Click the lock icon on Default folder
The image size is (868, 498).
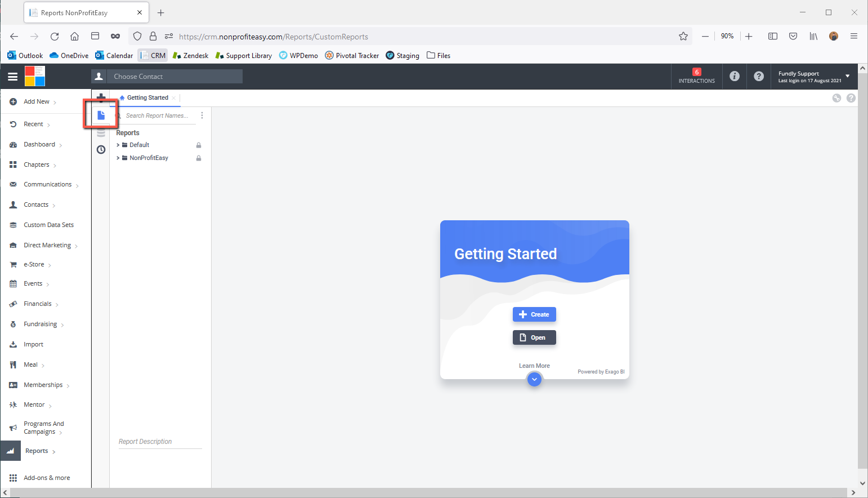[199, 145]
